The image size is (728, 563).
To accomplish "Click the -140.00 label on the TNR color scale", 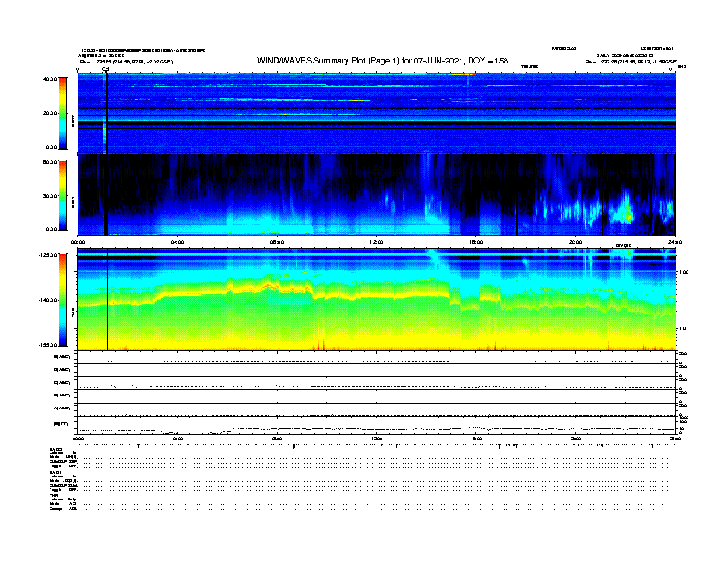I will [48, 300].
